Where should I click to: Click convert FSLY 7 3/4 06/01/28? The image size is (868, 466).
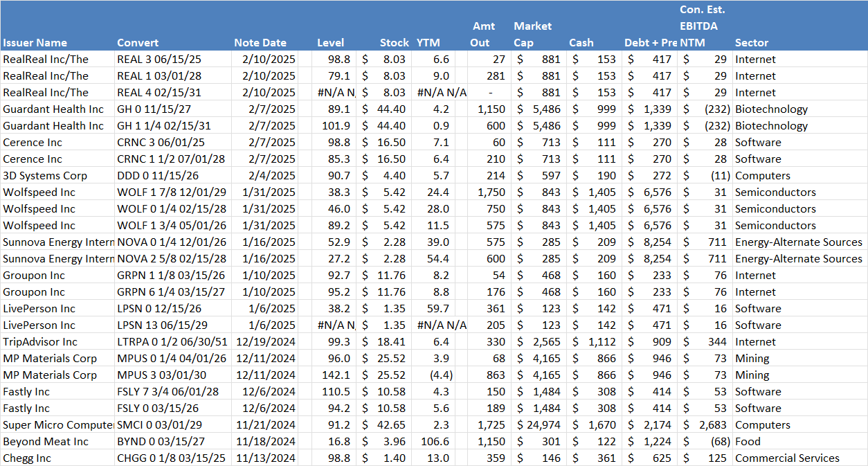[168, 392]
